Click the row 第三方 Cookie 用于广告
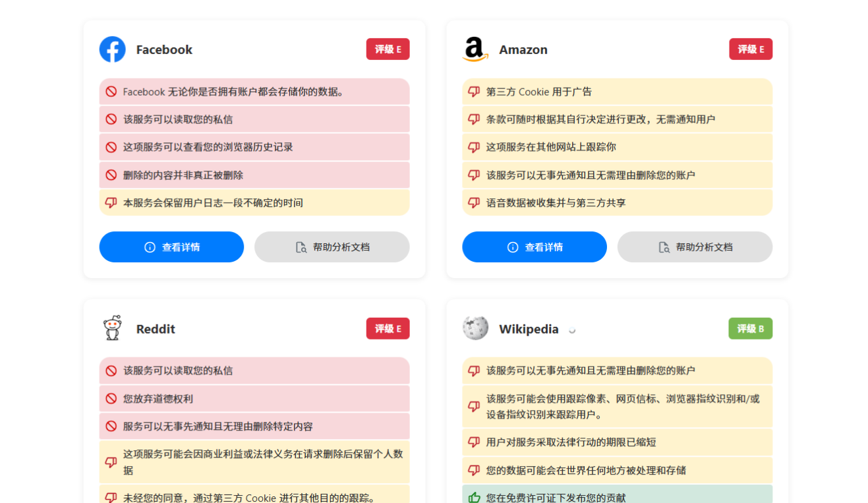Image resolution: width=868 pixels, height=503 pixels. (618, 92)
